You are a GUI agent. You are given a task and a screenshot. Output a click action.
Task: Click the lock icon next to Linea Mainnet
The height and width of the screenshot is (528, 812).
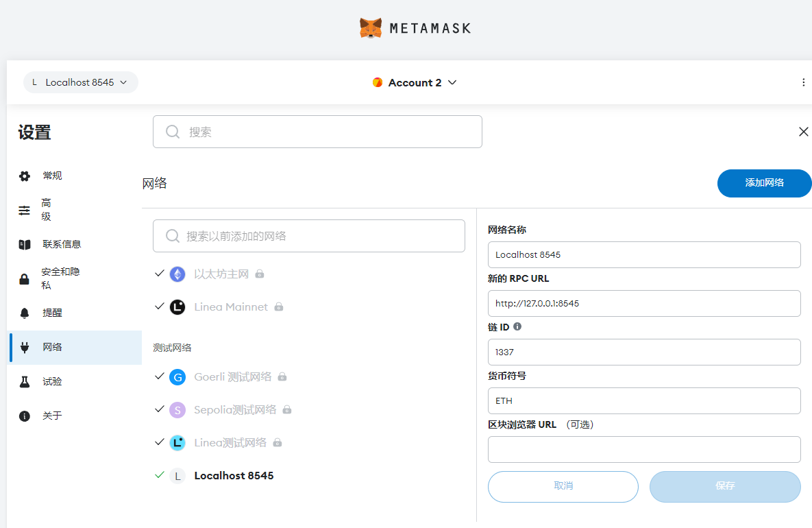(279, 307)
